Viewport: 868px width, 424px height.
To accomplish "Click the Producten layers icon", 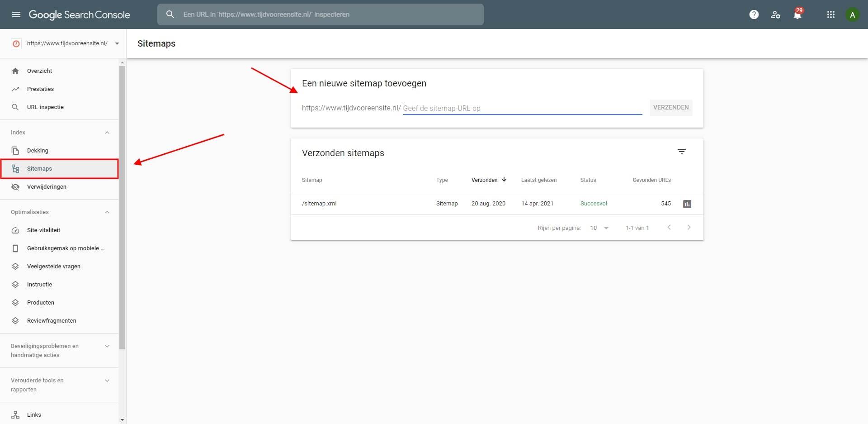I will click(x=15, y=303).
